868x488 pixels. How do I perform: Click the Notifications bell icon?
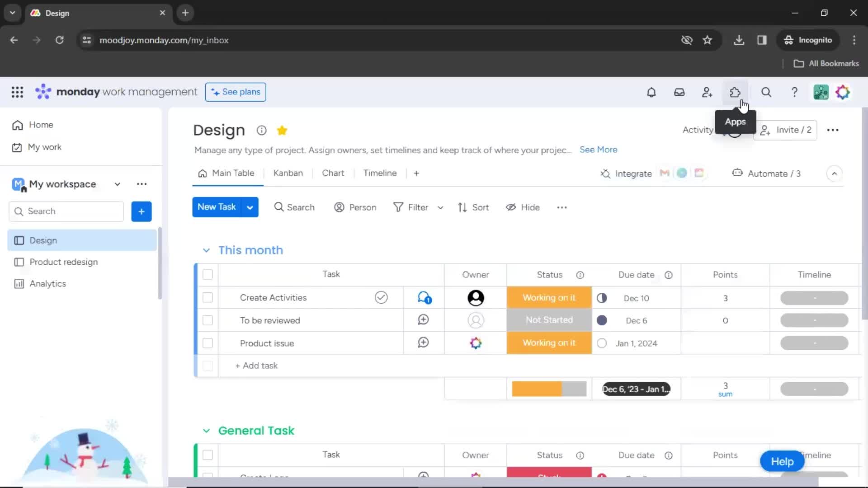pyautogui.click(x=651, y=92)
